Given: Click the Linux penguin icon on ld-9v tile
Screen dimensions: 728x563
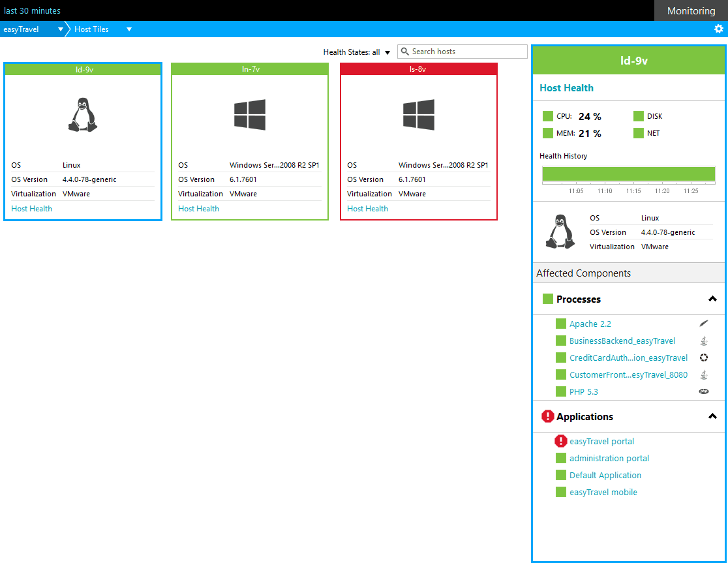Looking at the screenshot, I should [83, 115].
